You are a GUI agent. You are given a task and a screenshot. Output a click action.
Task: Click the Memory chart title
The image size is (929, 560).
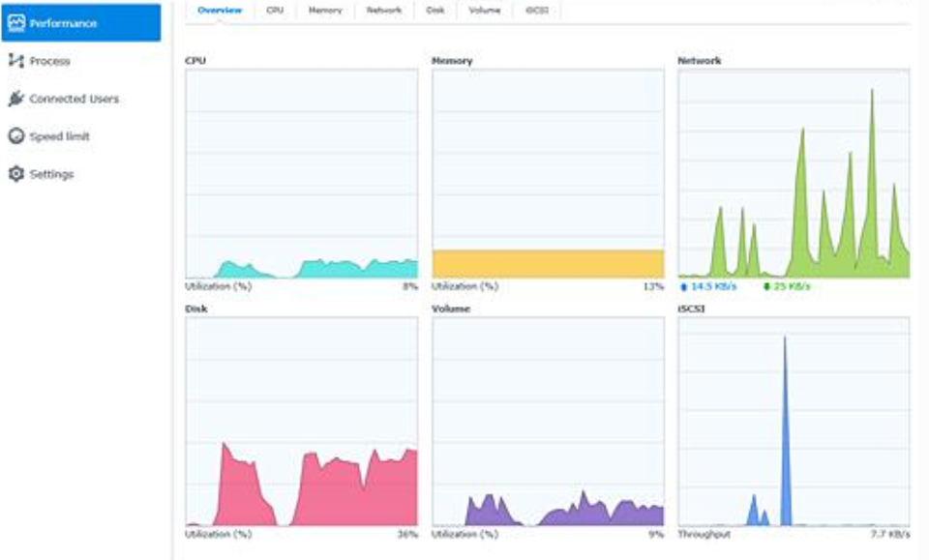[x=452, y=60]
